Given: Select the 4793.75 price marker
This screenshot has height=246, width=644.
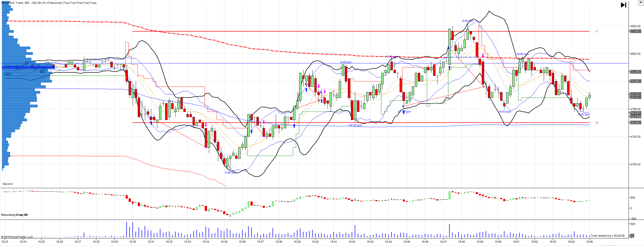Looking at the screenshot, I should (635, 122).
